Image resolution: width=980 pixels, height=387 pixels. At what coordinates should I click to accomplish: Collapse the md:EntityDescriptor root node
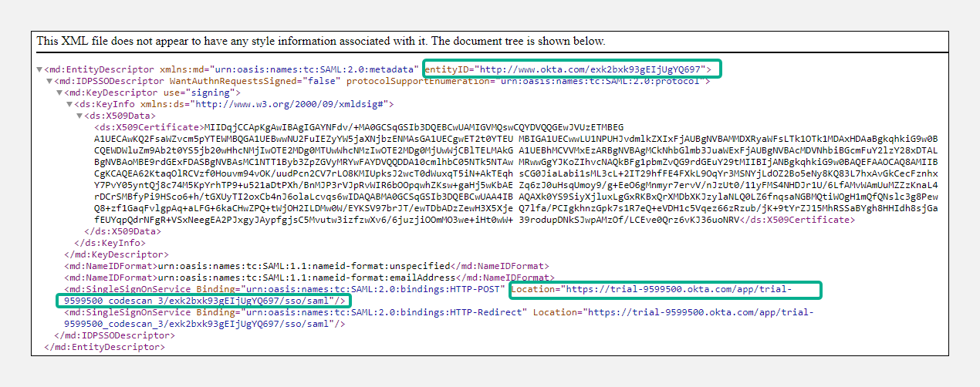pyautogui.click(x=40, y=69)
